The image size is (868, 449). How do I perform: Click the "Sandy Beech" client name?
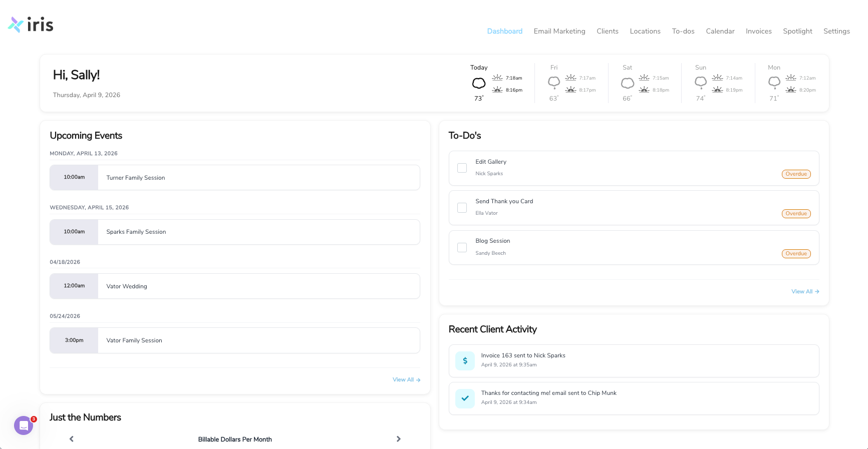[x=491, y=253]
